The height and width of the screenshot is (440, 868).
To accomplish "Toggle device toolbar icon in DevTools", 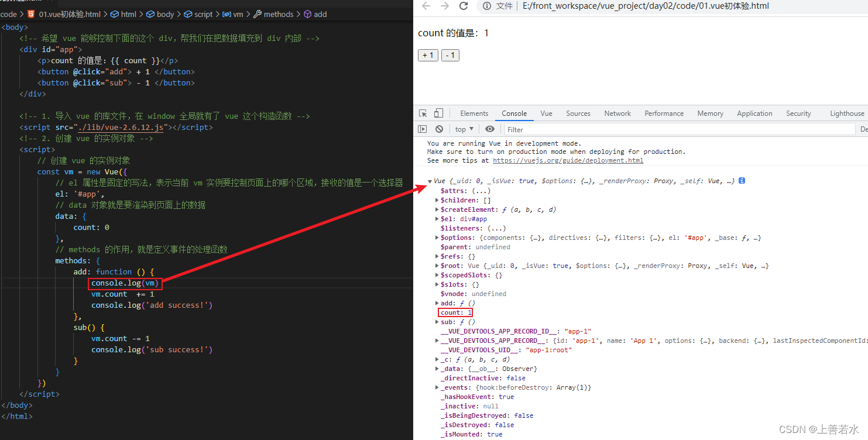I will click(438, 114).
